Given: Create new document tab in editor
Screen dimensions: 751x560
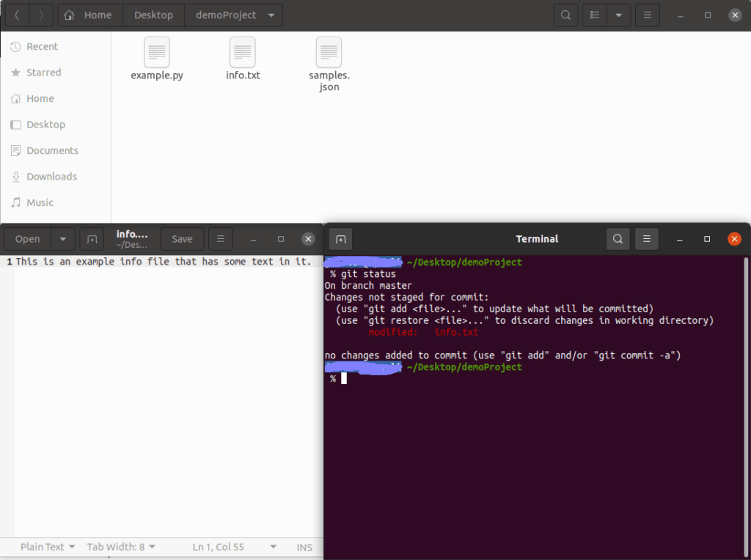Looking at the screenshot, I should (92, 239).
